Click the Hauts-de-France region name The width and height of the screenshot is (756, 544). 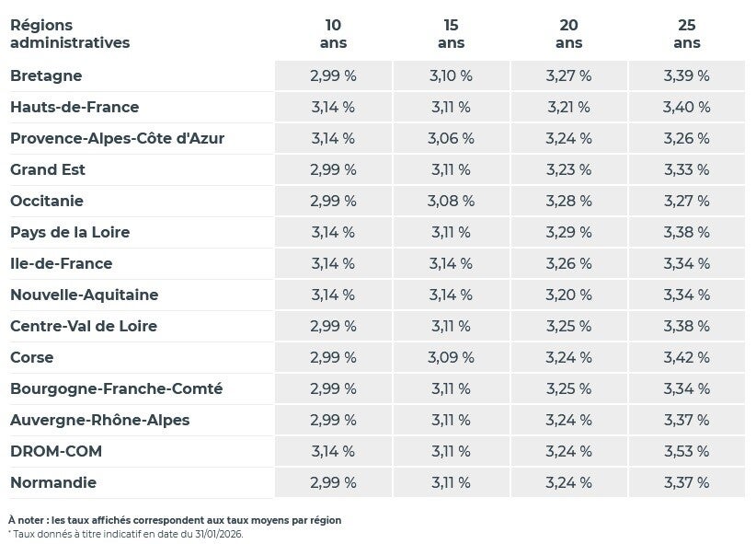point(74,107)
